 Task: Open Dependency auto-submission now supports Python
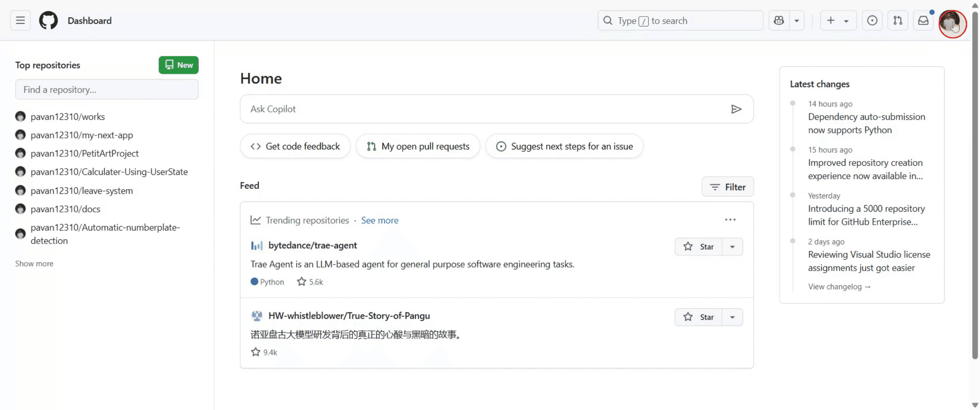(x=867, y=123)
